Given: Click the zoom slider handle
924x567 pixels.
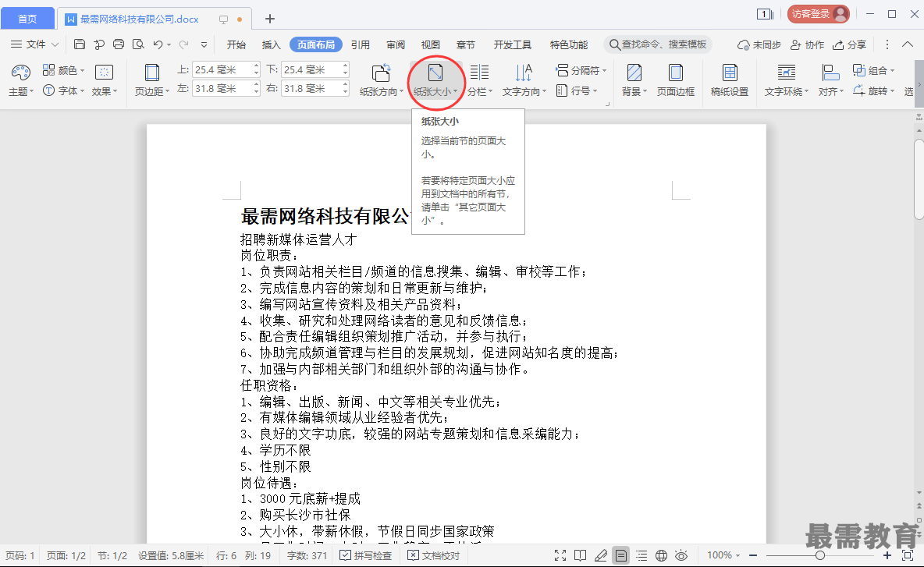Looking at the screenshot, I should click(x=819, y=555).
